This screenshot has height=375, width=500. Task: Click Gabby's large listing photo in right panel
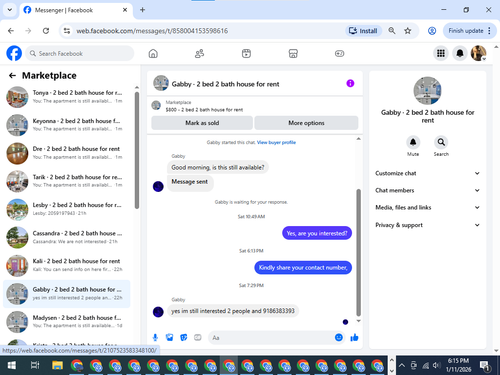click(x=427, y=90)
